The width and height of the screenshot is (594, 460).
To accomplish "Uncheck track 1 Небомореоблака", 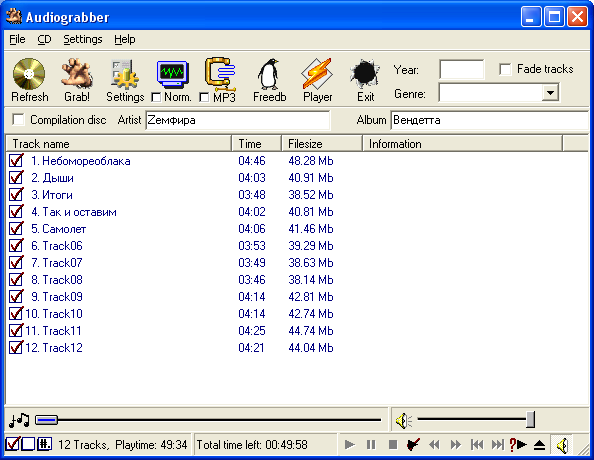I will tap(16, 160).
